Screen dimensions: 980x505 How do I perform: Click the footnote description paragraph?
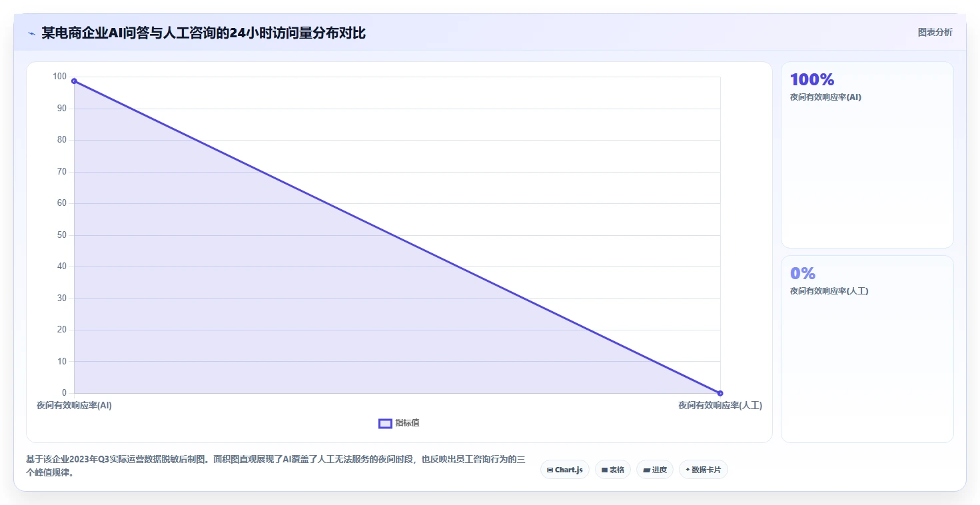[276, 466]
